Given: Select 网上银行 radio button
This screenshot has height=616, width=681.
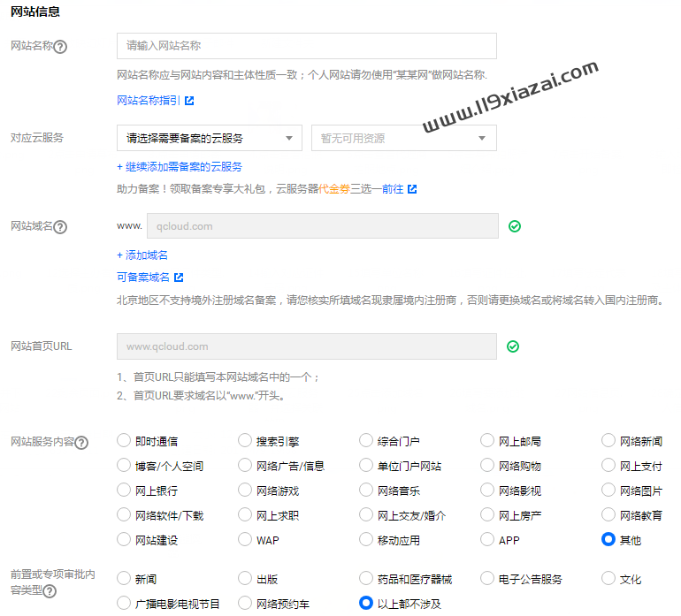Looking at the screenshot, I should tap(124, 490).
